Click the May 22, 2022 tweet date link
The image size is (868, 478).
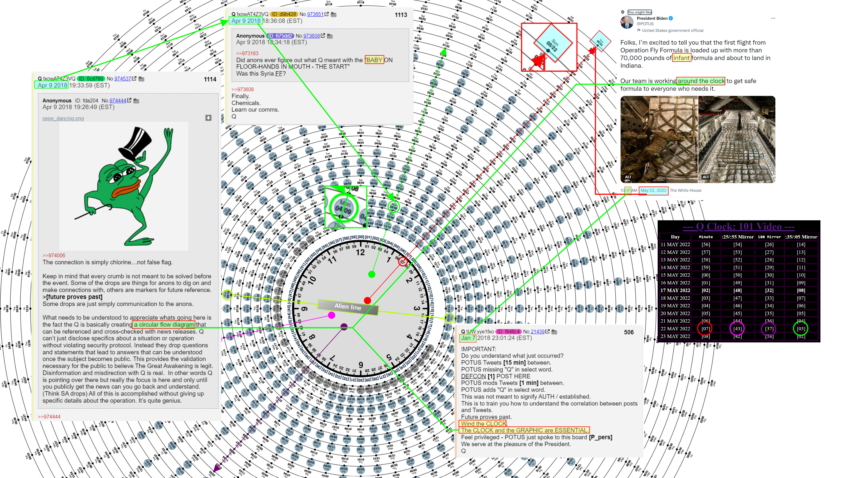(654, 191)
